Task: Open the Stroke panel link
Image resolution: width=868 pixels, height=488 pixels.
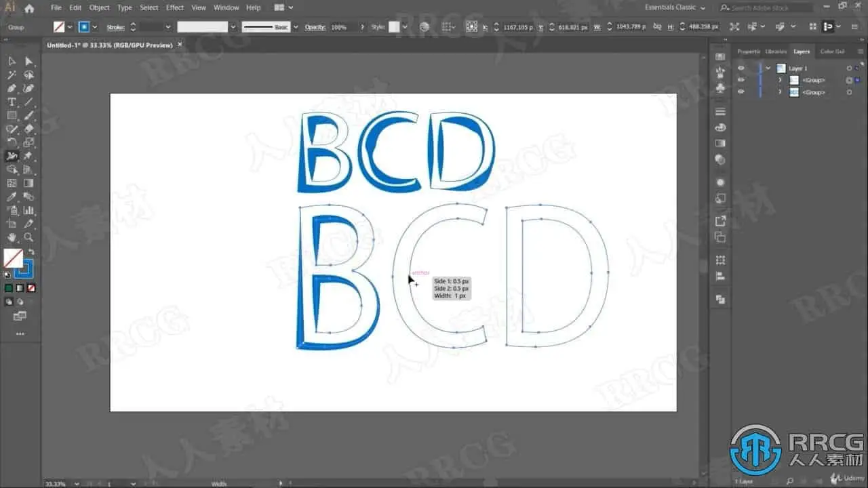Action: coord(115,27)
